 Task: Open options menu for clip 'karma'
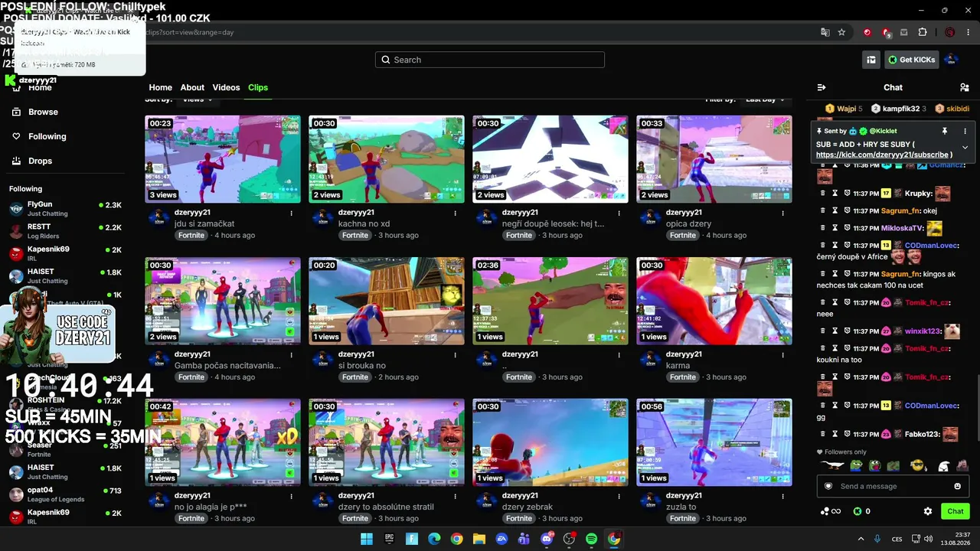click(x=782, y=354)
